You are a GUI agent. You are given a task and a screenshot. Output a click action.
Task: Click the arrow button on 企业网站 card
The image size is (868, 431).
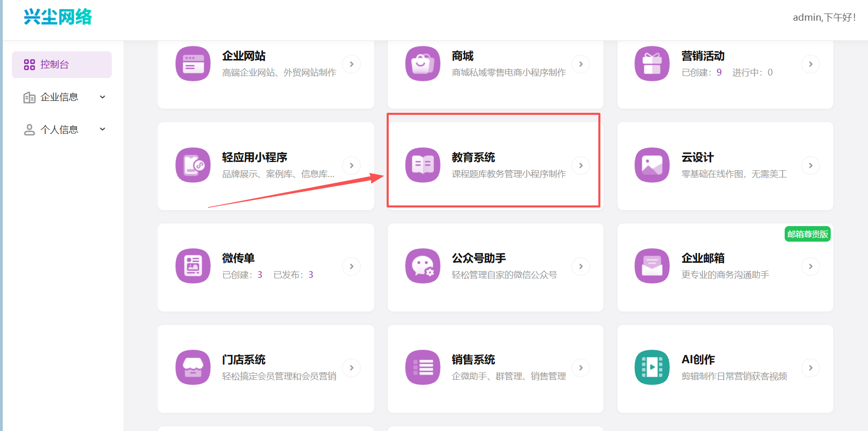point(351,64)
